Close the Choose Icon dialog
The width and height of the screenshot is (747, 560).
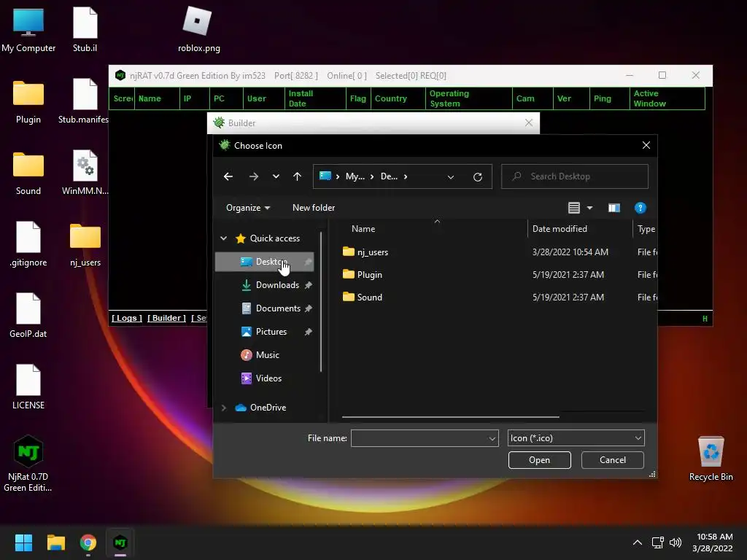(x=646, y=145)
